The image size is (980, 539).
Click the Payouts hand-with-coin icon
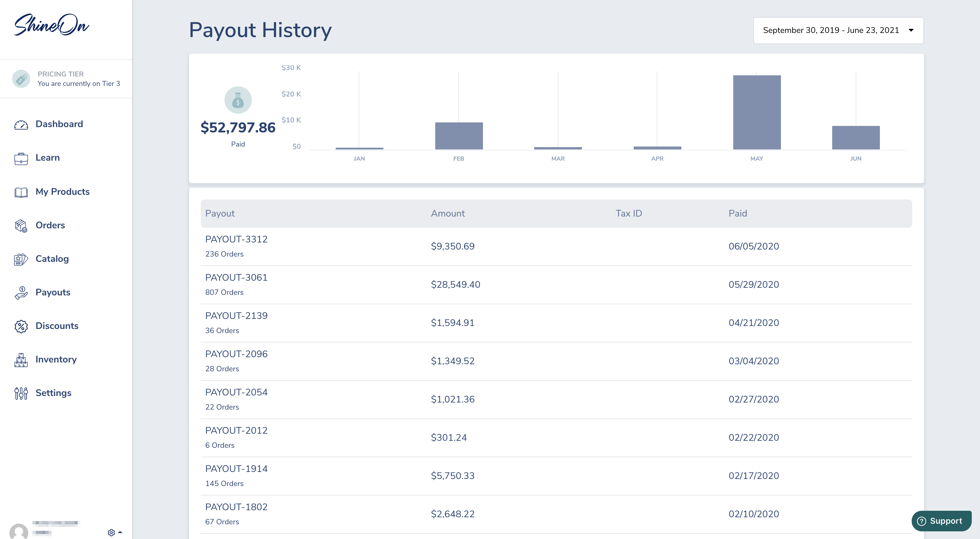point(21,292)
